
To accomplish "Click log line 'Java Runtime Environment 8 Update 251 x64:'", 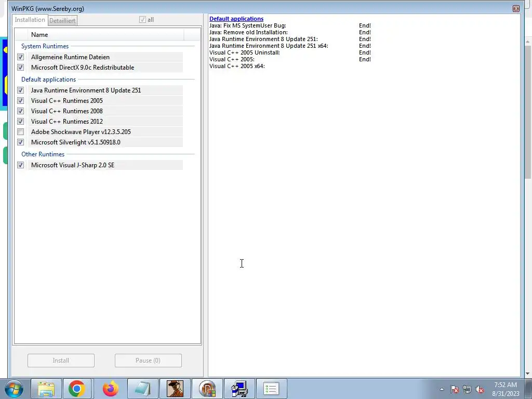I will point(269,46).
